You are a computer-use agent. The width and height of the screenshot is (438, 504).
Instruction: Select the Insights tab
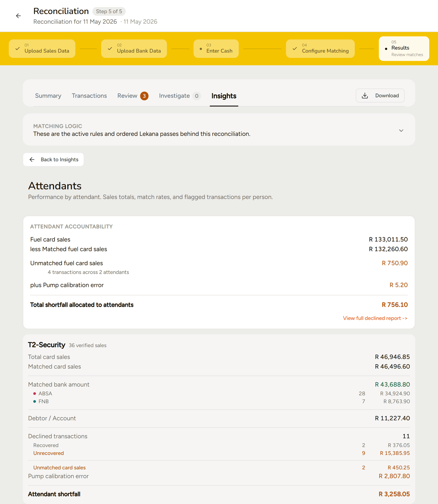coord(224,96)
